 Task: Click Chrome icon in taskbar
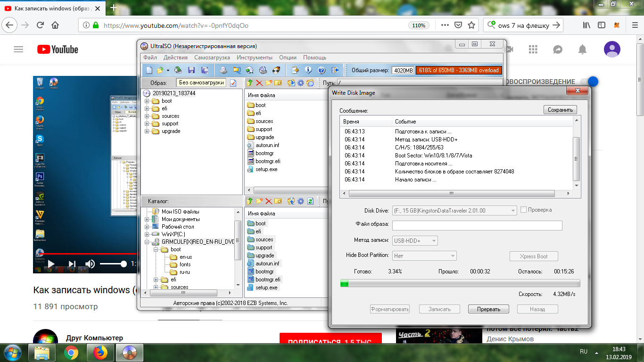coord(71,353)
